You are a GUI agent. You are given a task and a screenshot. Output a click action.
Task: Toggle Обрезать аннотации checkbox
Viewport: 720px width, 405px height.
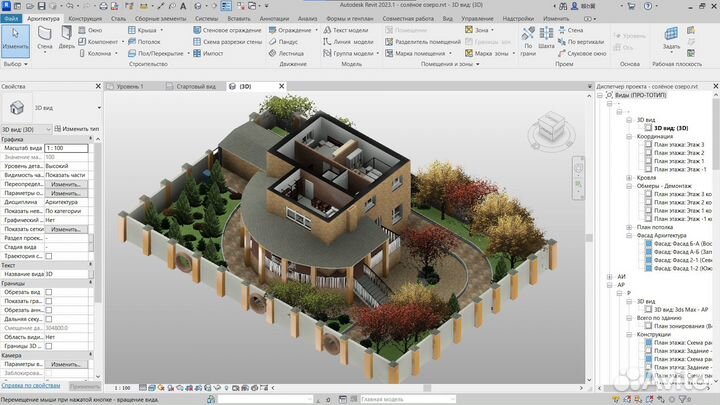[x=49, y=310]
